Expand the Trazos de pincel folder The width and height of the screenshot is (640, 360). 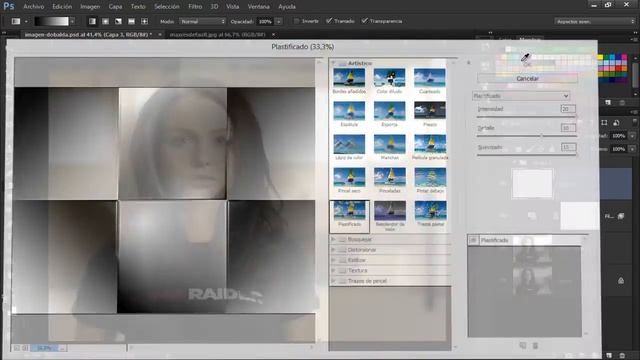pyautogui.click(x=333, y=281)
